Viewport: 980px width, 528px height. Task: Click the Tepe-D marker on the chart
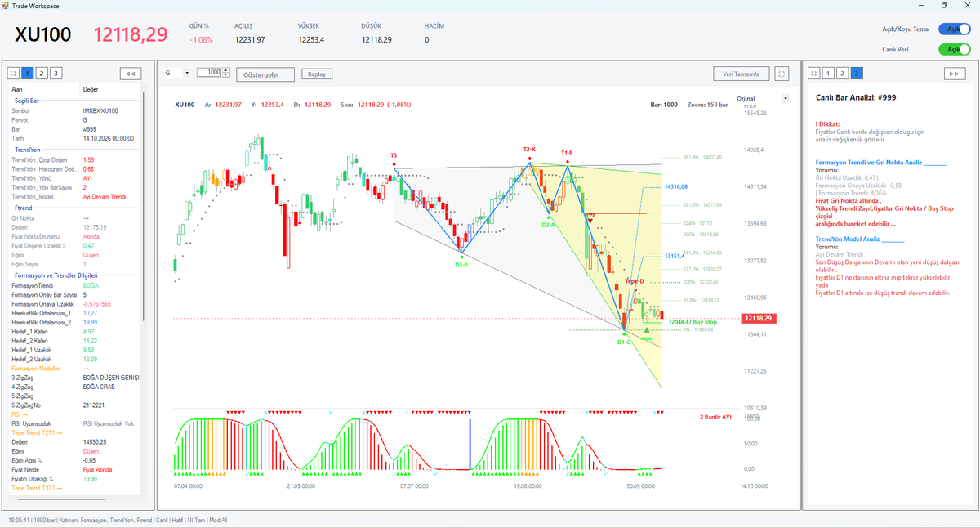(x=635, y=281)
